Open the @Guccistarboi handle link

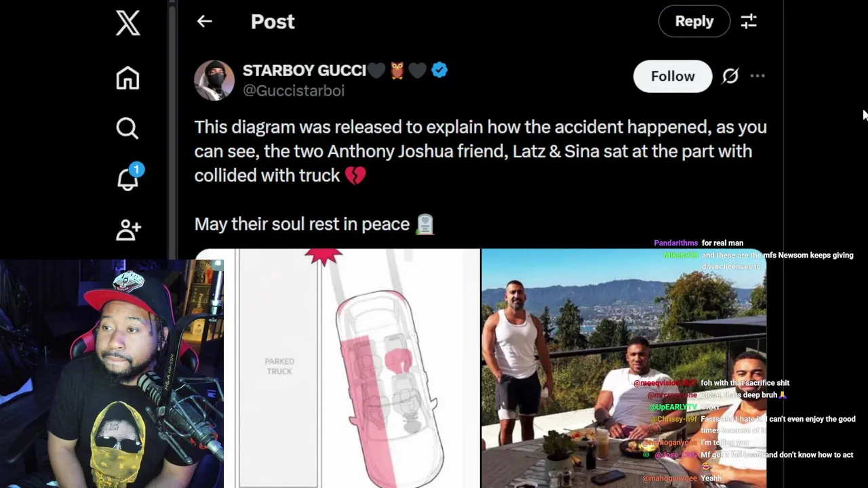pos(294,91)
